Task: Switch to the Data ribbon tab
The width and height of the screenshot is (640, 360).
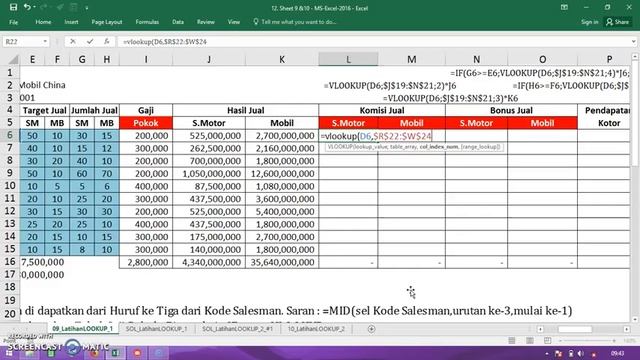Action: [178, 22]
